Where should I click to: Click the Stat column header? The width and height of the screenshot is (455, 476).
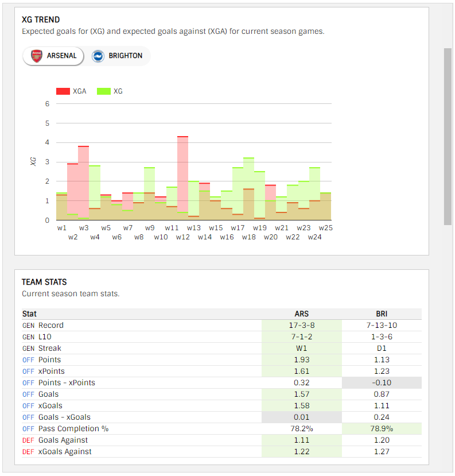[x=29, y=314]
